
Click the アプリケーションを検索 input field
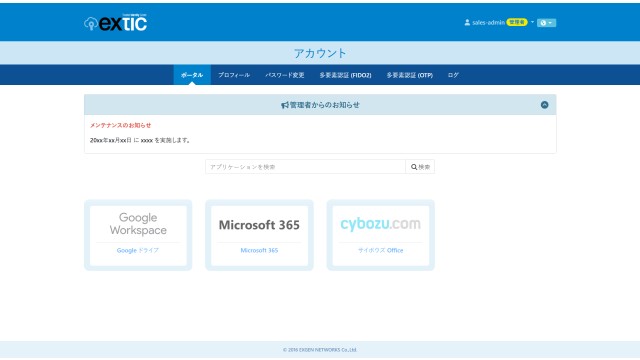click(x=305, y=167)
